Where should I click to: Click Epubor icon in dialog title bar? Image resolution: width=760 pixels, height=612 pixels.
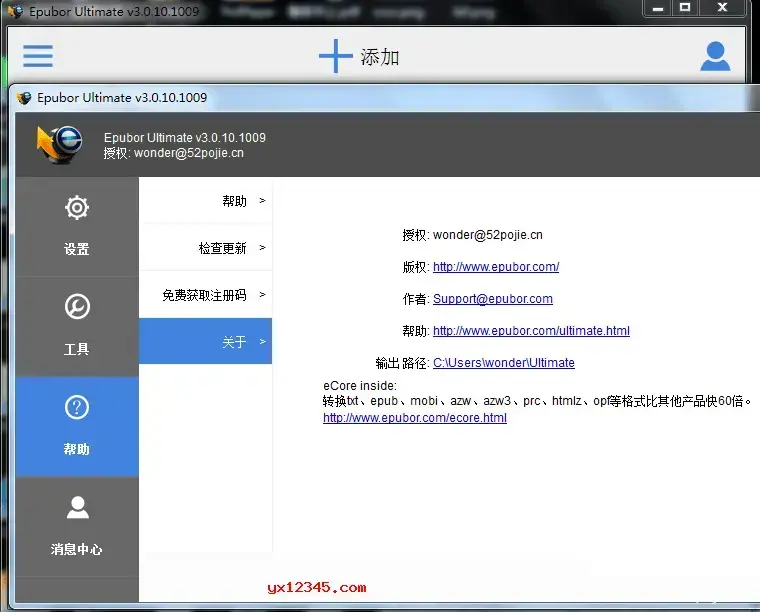(x=24, y=97)
